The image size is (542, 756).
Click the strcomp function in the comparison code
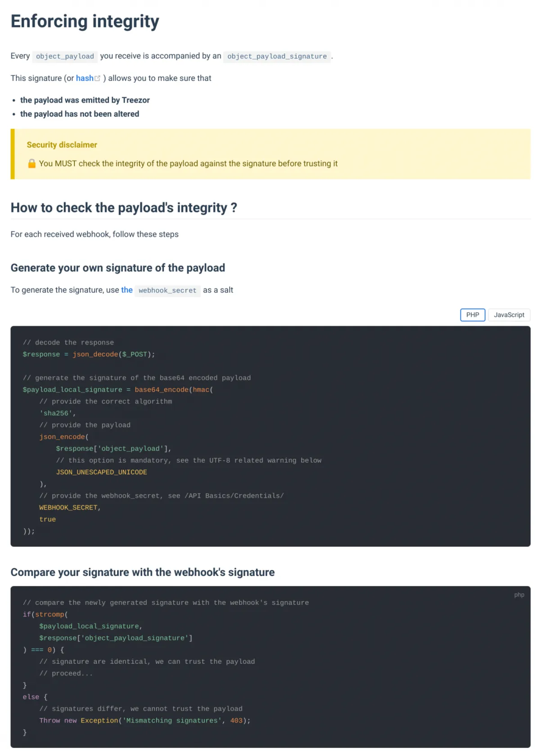(x=50, y=614)
